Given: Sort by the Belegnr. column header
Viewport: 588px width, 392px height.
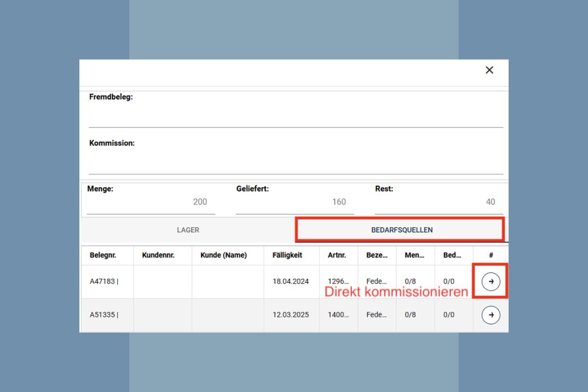Looking at the screenshot, I should coord(103,255).
